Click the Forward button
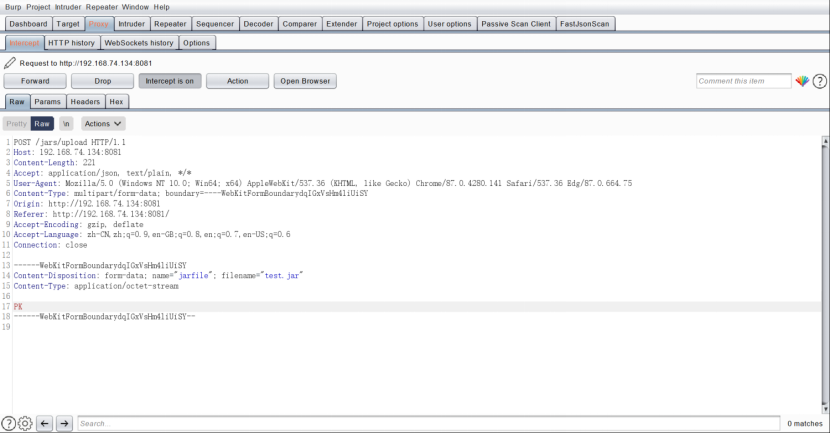Viewport: 830px width, 433px height. pyautogui.click(x=35, y=81)
